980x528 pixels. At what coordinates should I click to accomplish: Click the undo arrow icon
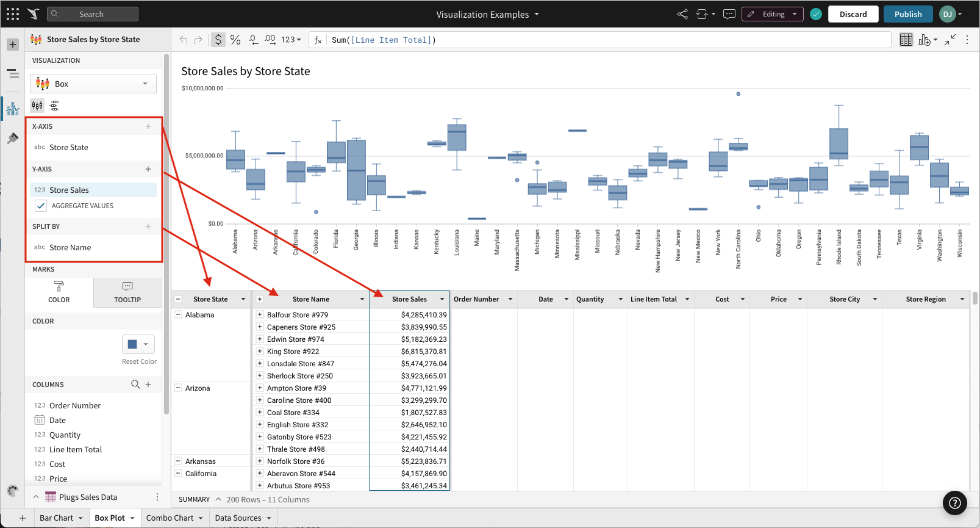click(184, 40)
